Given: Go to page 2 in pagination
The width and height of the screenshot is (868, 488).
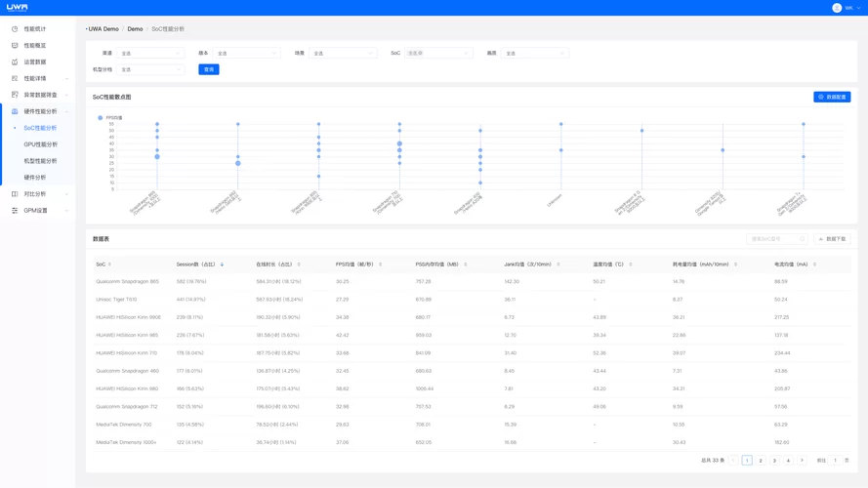Looking at the screenshot, I should pyautogui.click(x=761, y=461).
